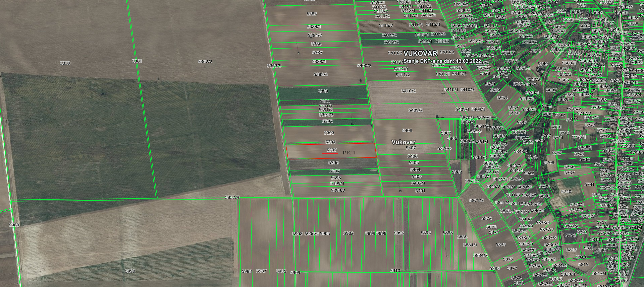
Task: Click the red-outlined parcel 5395
Action: pos(331,150)
